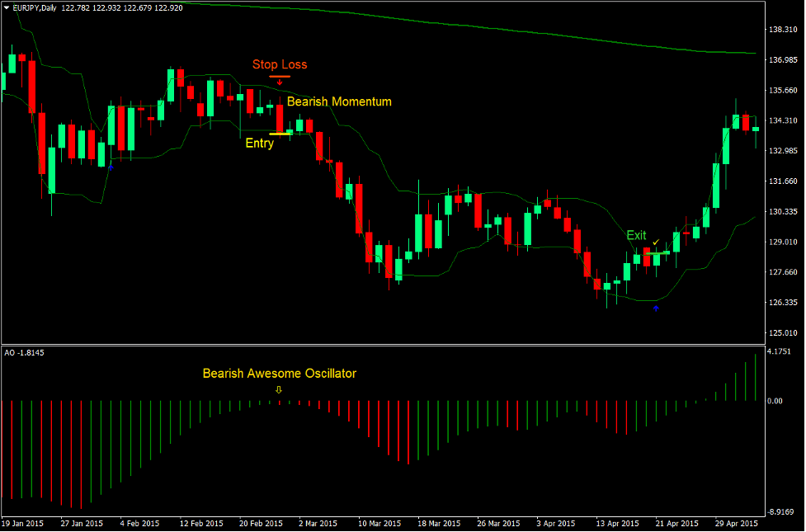Click the yellow Entry line marker on the chart
Screen dimensions: 806x532
tap(278, 132)
